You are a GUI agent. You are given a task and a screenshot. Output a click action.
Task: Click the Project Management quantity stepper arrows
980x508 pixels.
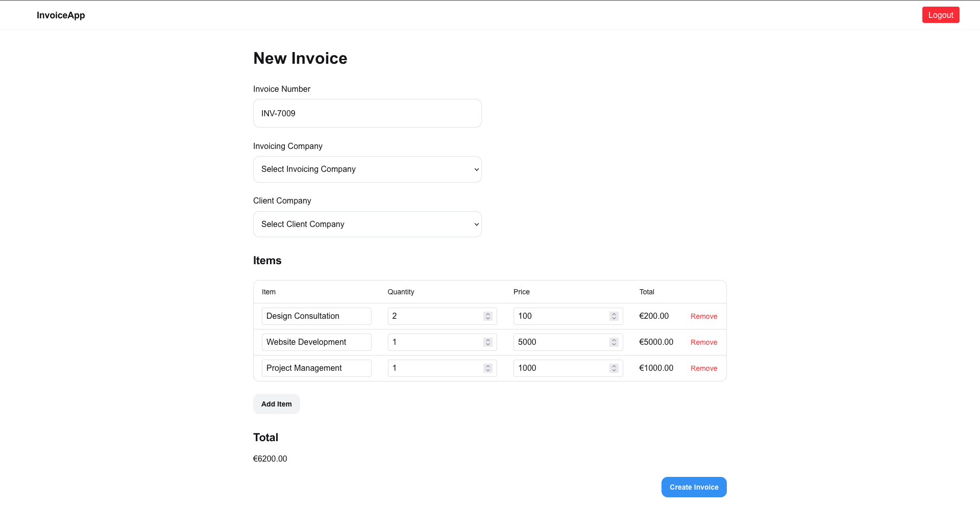click(488, 368)
